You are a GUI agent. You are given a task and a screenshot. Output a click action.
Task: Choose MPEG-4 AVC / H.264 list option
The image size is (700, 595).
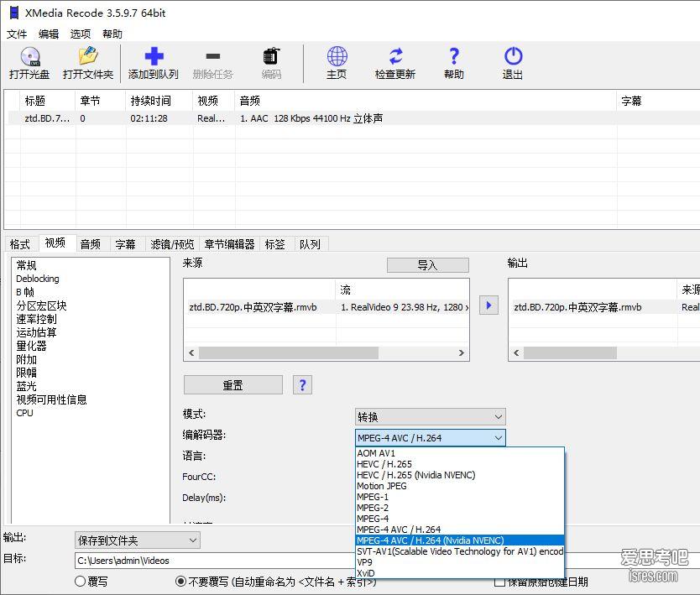pyautogui.click(x=460, y=530)
